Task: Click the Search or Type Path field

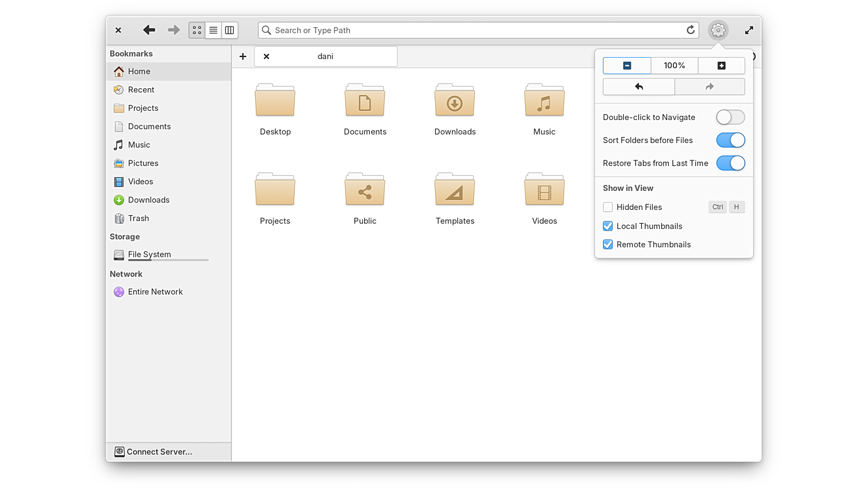Action: click(x=473, y=30)
